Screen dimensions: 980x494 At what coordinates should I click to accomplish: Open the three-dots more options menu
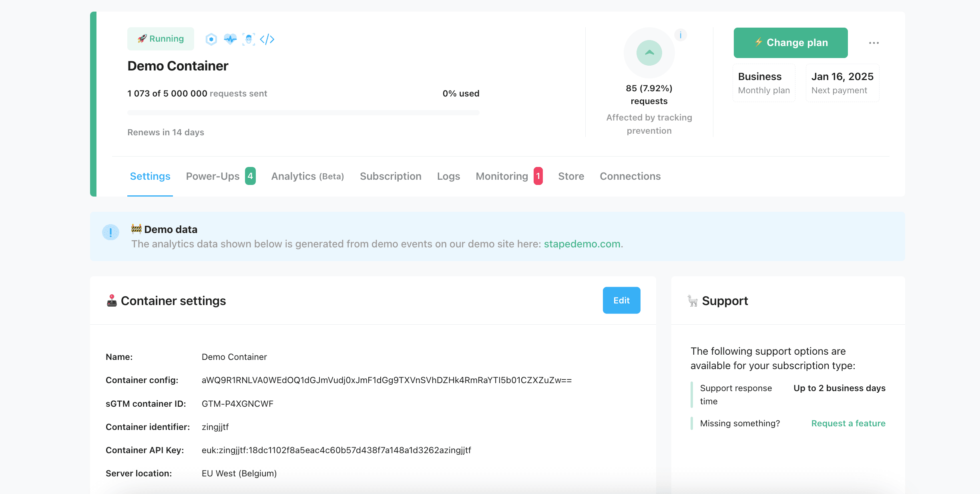coord(874,43)
